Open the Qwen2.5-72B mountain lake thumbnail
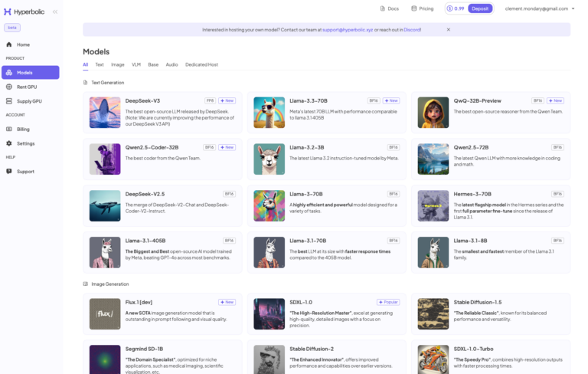Screen dimensions: 588x374 pos(433,159)
